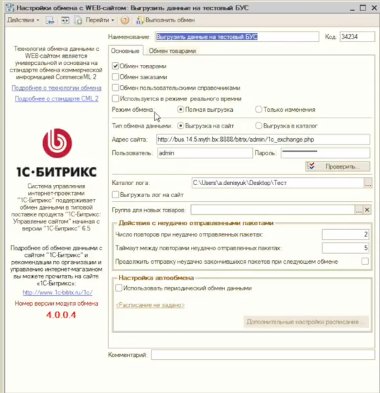Click the window icon in the title bar
The height and width of the screenshot is (393, 380).
click(10, 8)
